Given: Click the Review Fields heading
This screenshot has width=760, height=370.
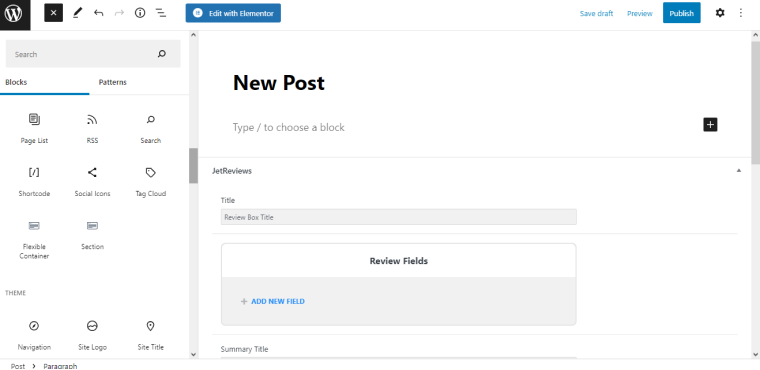Looking at the screenshot, I should [398, 261].
